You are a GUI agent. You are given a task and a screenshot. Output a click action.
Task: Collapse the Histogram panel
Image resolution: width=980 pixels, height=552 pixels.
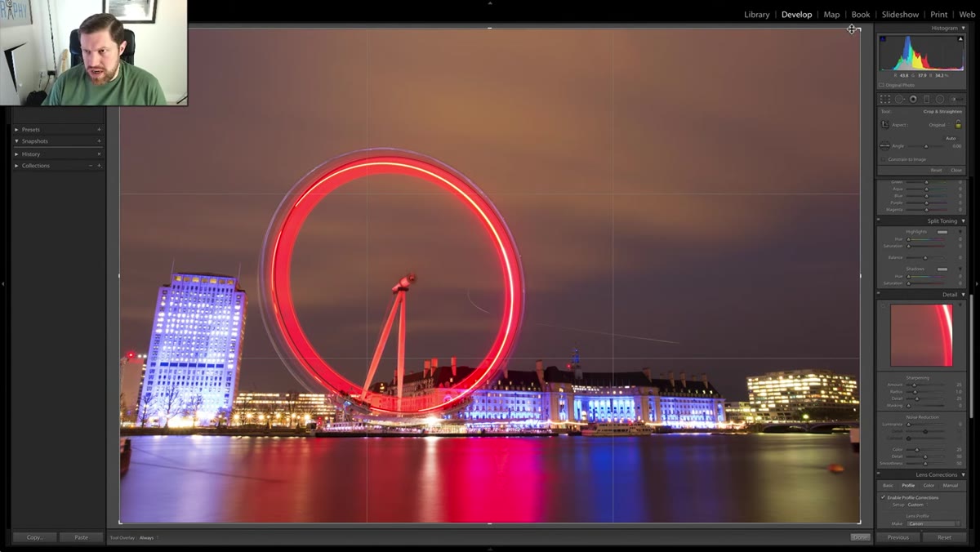coord(963,28)
